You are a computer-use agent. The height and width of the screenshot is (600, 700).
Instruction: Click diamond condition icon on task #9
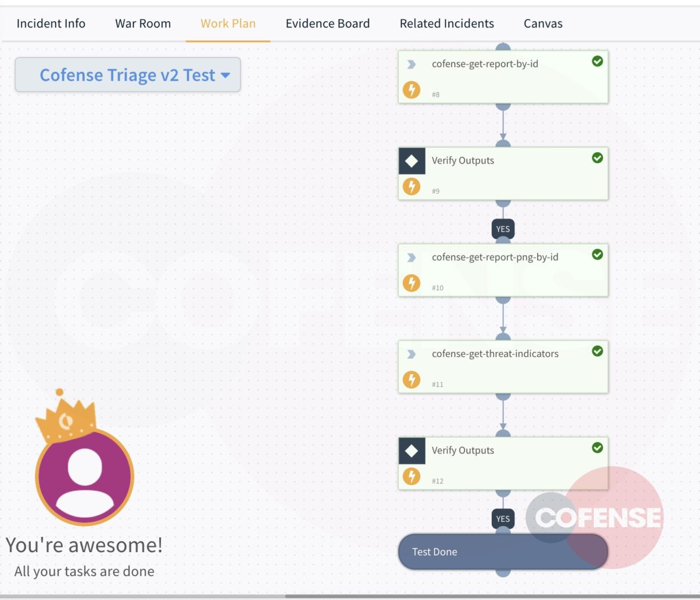(411, 161)
